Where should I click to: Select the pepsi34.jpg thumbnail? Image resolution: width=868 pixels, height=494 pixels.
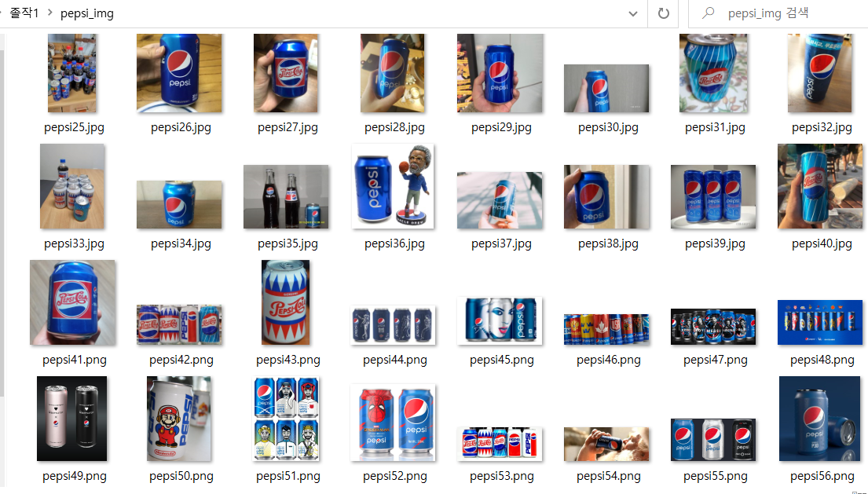(179, 205)
